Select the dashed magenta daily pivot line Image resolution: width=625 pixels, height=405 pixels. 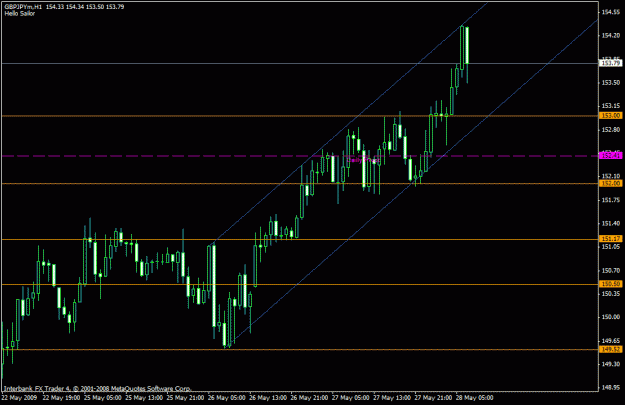point(300,156)
